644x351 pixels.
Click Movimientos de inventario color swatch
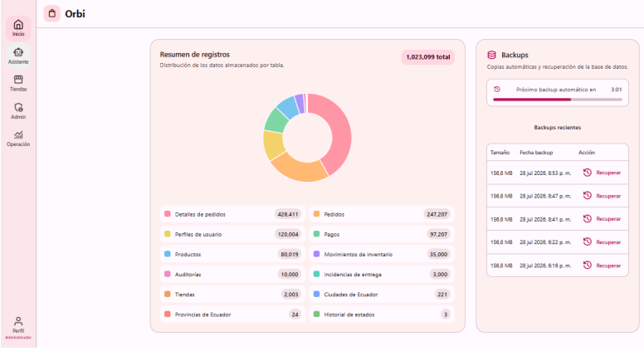316,254
